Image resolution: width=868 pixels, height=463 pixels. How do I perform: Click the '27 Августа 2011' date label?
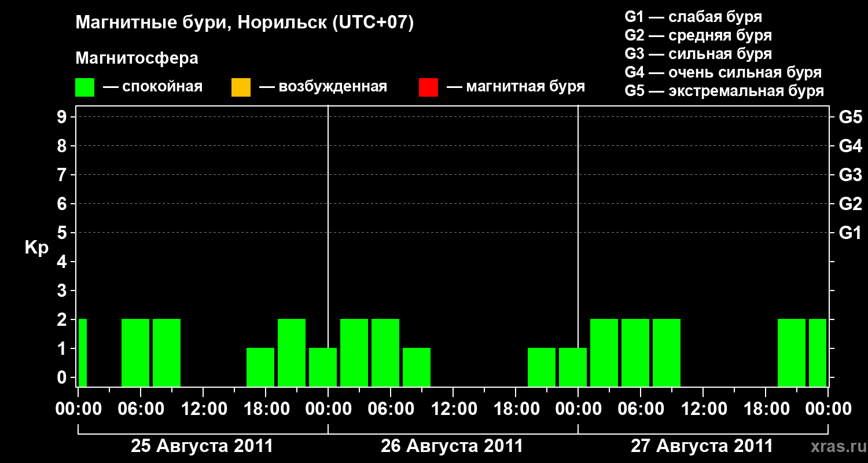[x=702, y=446]
